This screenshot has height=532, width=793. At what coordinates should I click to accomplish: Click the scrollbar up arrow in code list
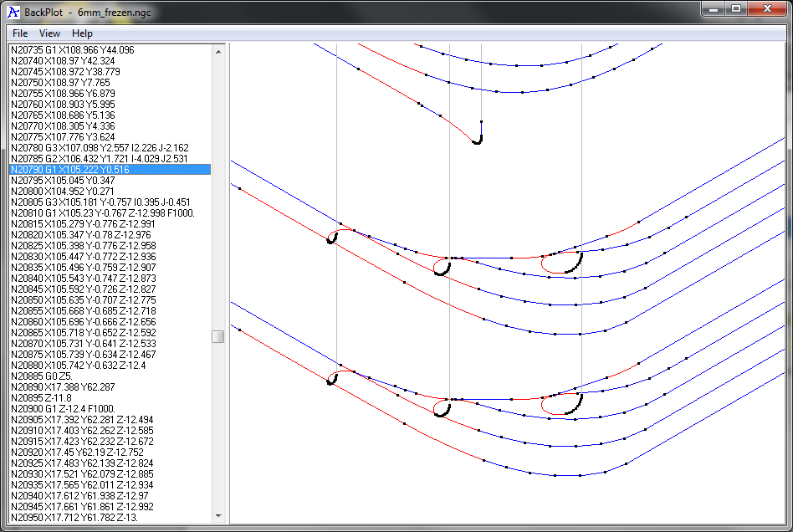pyautogui.click(x=218, y=51)
